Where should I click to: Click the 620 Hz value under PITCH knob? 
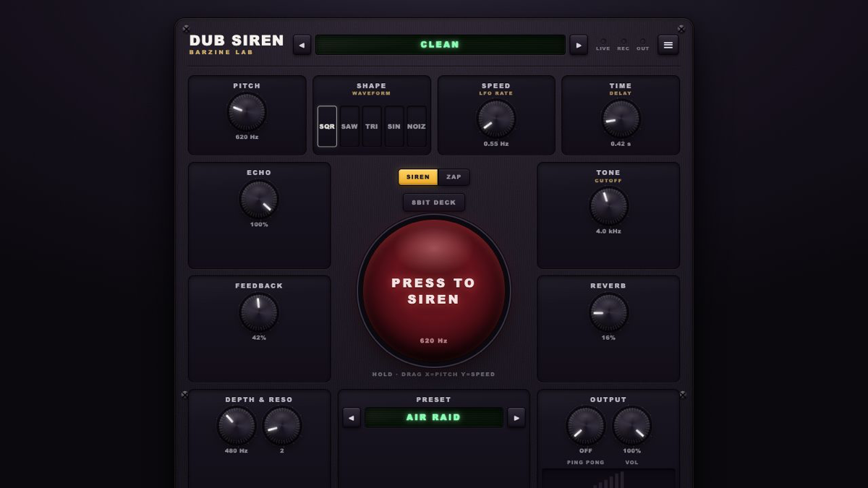[247, 137]
